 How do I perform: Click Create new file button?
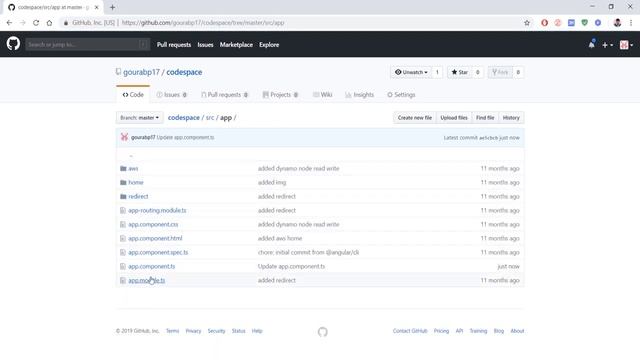415,118
